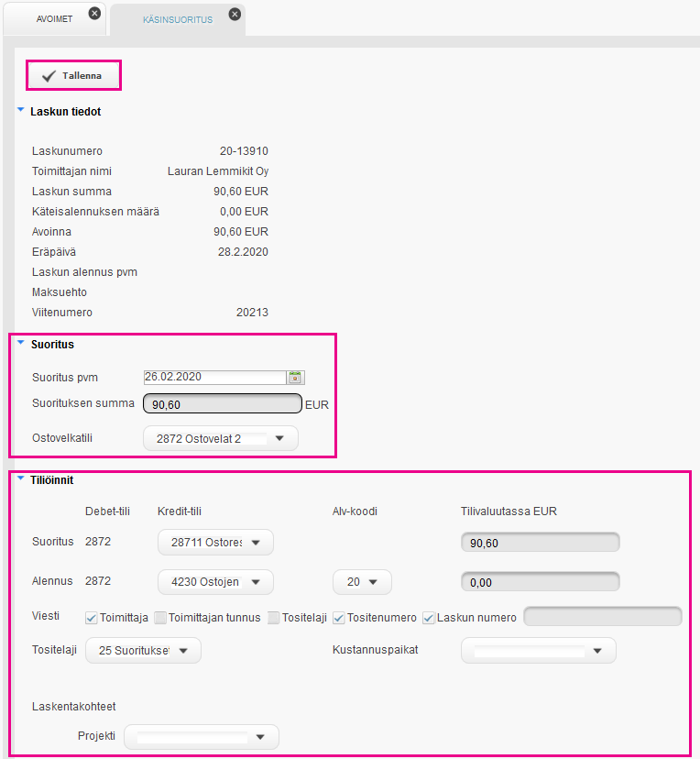Expand the Alv-koodi 20 dropdown
This screenshot has width=700, height=759.
click(x=361, y=581)
